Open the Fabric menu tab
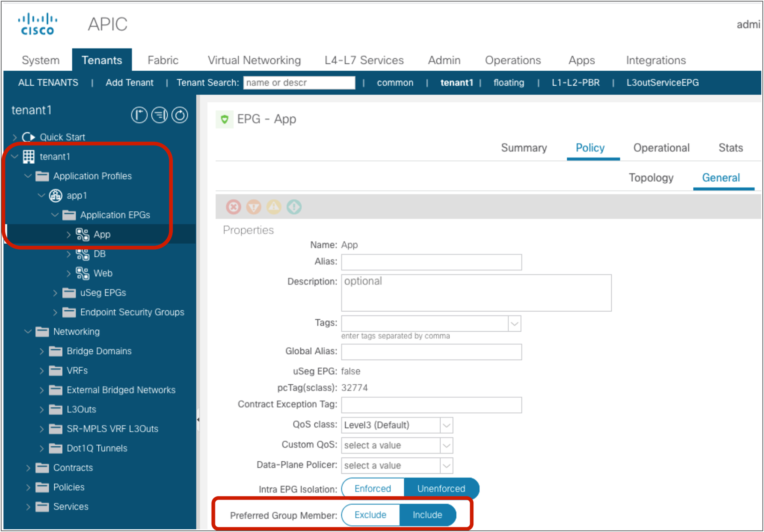 pos(163,60)
